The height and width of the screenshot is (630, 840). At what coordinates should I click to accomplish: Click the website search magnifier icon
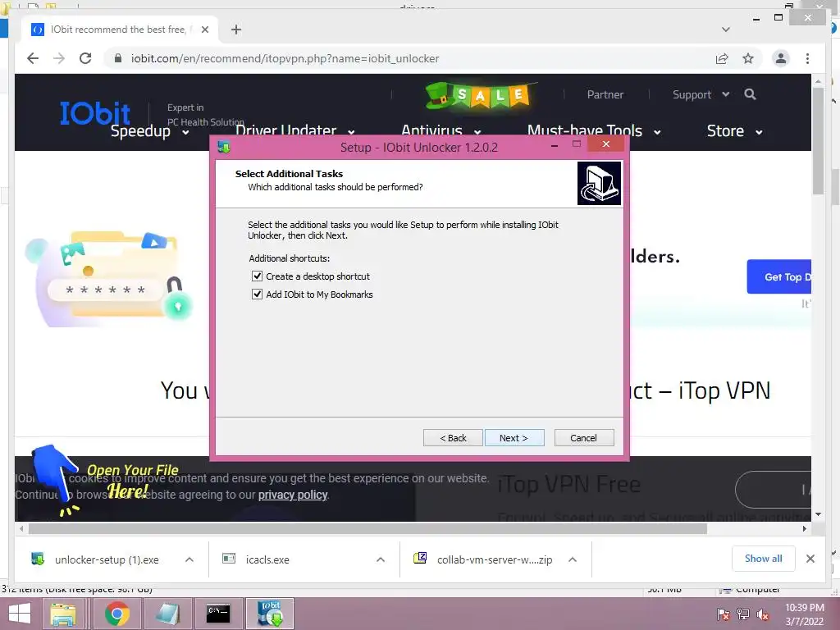coord(750,94)
